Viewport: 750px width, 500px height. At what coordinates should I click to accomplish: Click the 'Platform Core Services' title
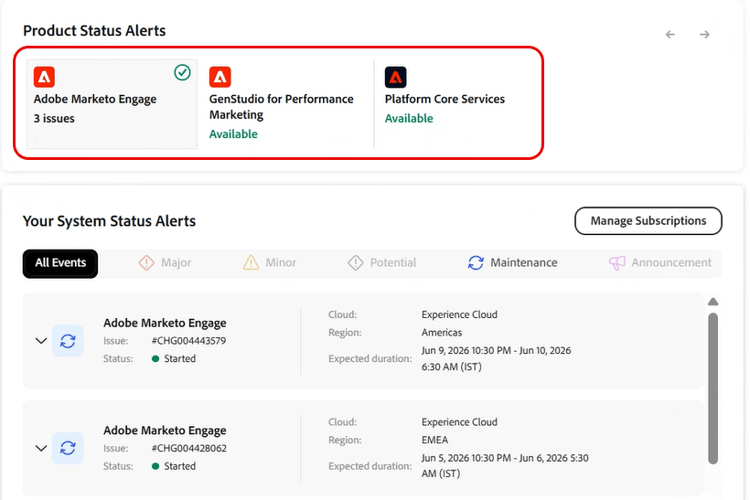[x=445, y=99]
